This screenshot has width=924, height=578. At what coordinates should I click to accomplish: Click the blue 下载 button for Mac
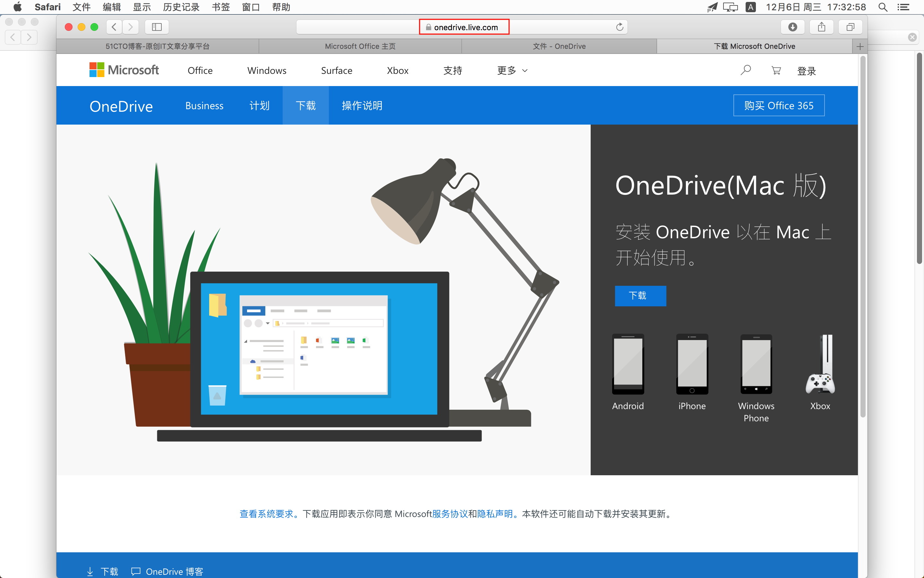point(640,295)
